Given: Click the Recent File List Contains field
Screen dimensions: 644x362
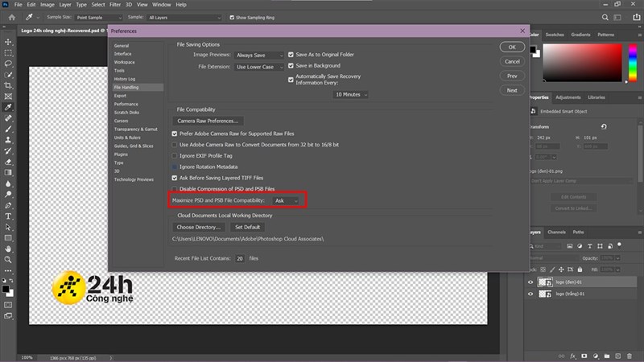Looking at the screenshot, I should [240, 258].
